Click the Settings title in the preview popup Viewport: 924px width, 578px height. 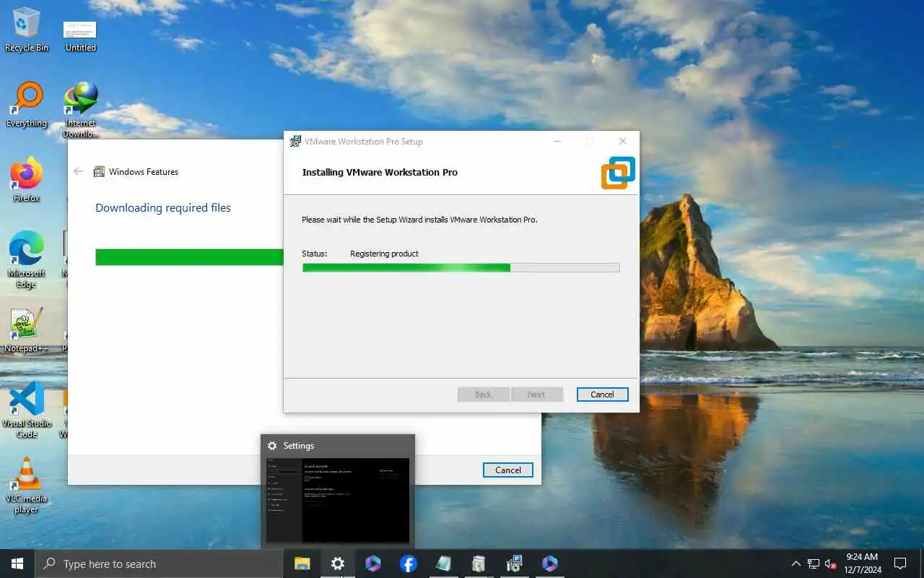(x=299, y=446)
